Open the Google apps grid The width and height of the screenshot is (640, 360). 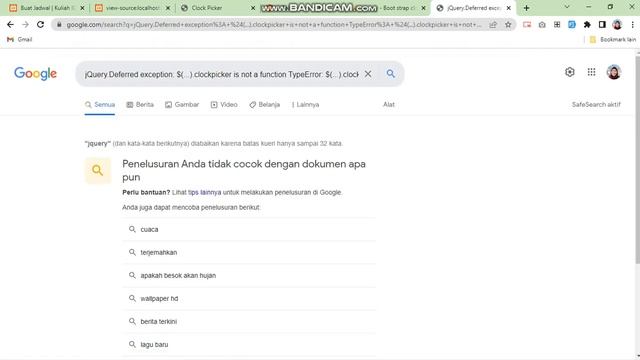pos(591,72)
